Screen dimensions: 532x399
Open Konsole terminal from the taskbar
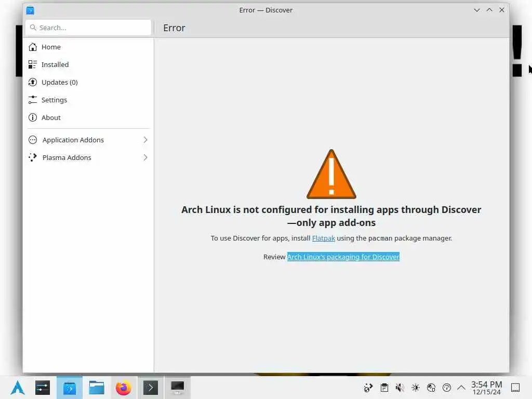point(151,388)
